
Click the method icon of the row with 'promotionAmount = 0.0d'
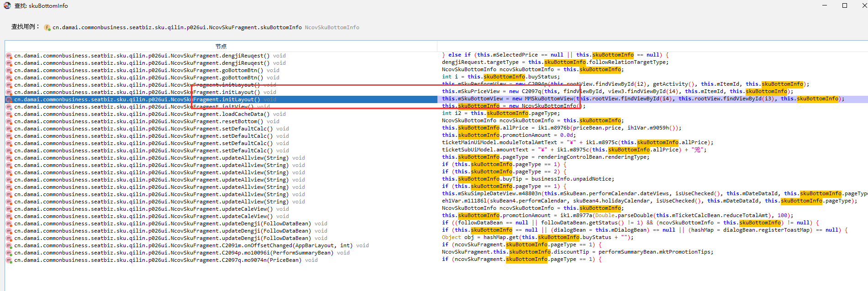point(9,136)
